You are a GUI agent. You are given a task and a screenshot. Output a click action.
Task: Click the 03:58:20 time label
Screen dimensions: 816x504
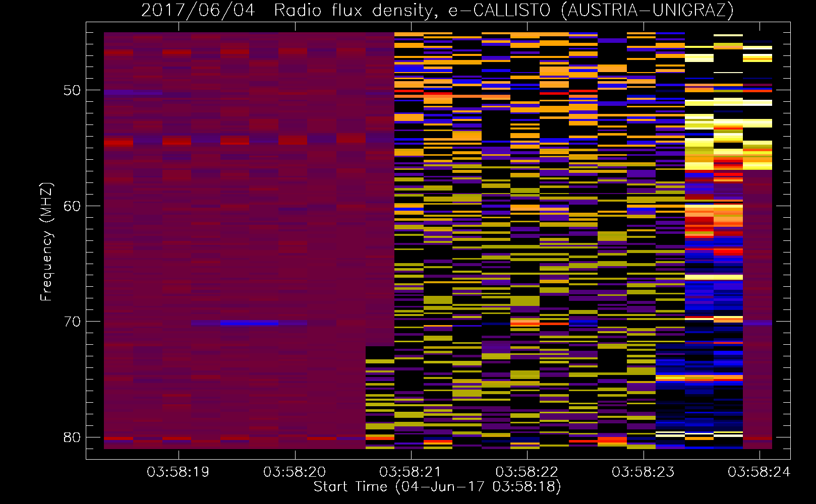click(295, 472)
